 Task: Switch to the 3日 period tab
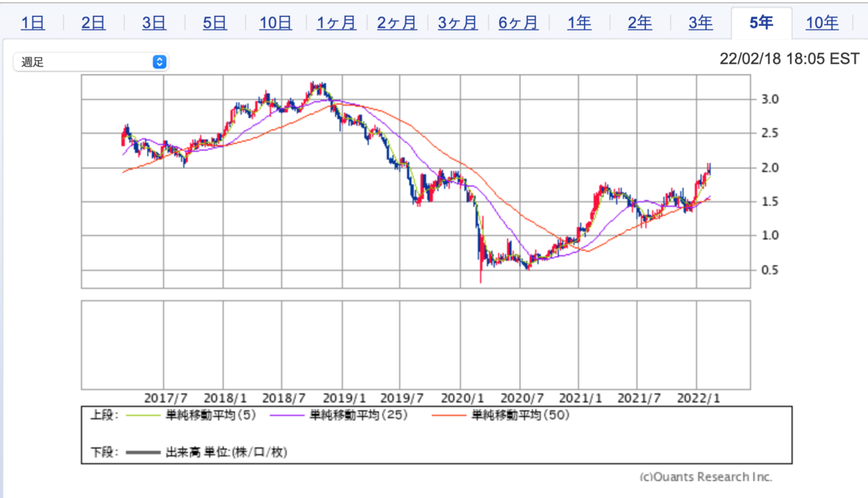154,23
